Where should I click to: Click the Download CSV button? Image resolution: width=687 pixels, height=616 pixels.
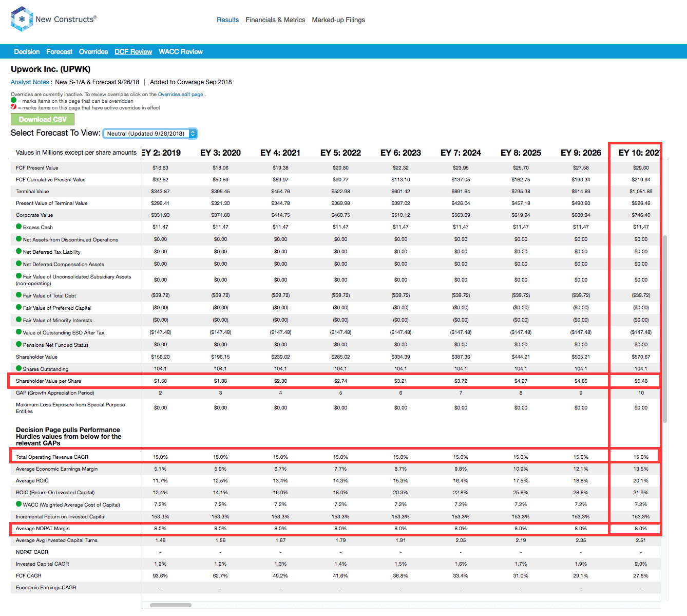point(43,119)
